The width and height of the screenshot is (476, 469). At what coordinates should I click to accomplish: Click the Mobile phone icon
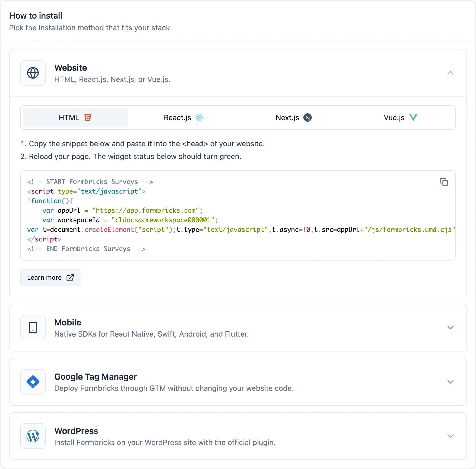33,328
